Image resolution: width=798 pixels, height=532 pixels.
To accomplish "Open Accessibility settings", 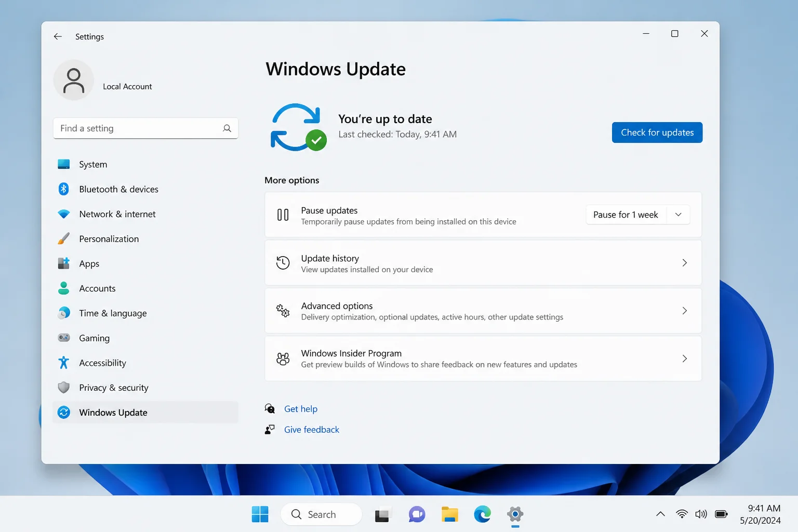I will click(x=145, y=363).
